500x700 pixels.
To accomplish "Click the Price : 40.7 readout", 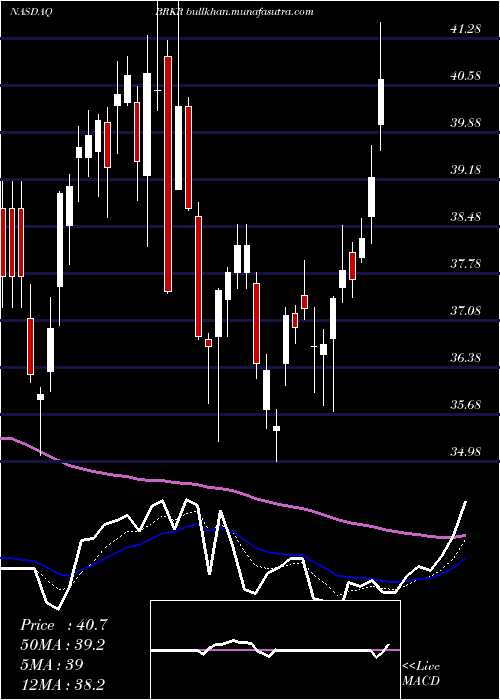I will point(63,625).
